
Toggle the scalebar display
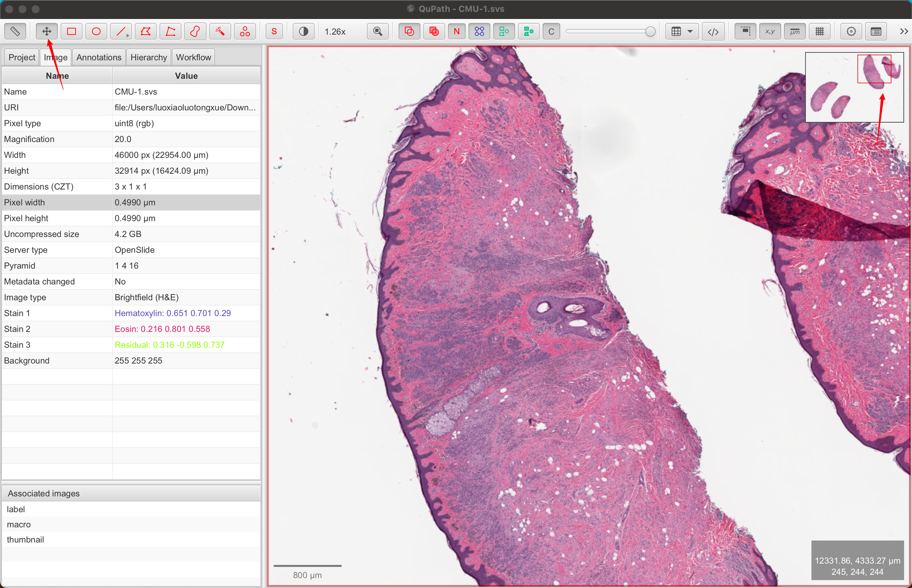tap(795, 31)
